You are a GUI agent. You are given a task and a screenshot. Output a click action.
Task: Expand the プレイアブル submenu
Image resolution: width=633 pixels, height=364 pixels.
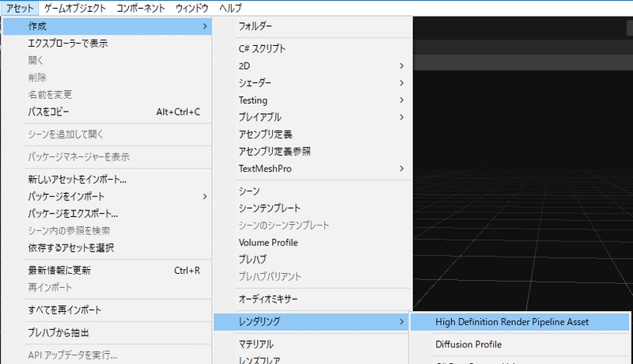coord(312,117)
